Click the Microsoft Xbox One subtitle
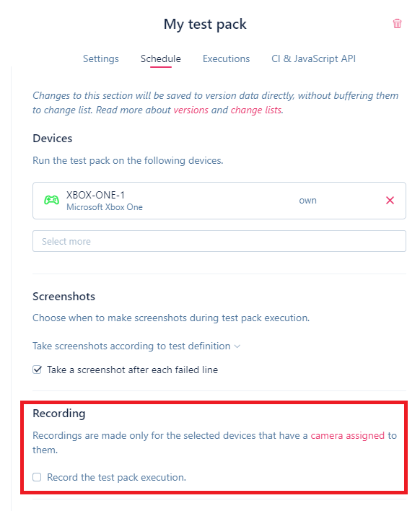420x511 pixels. pos(104,207)
